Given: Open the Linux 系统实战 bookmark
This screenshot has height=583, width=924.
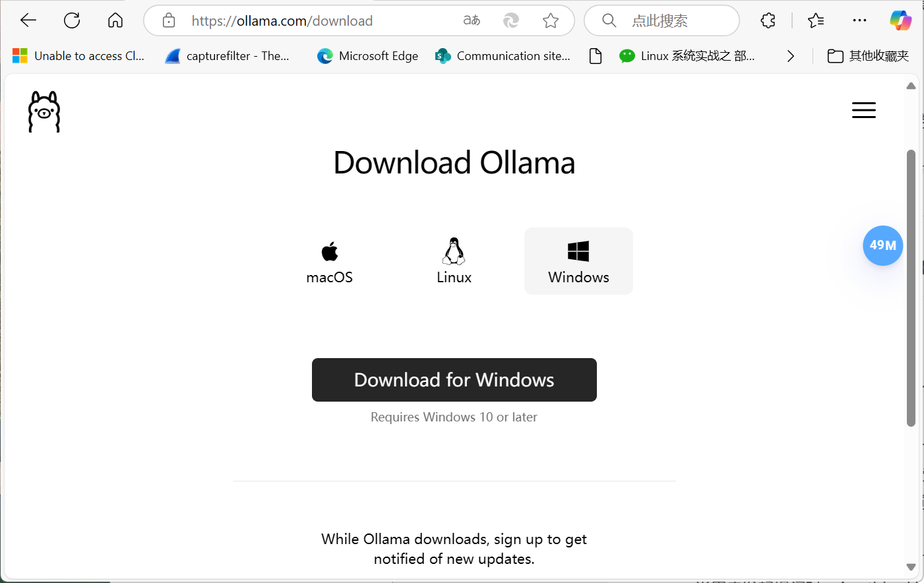Looking at the screenshot, I should coord(687,56).
